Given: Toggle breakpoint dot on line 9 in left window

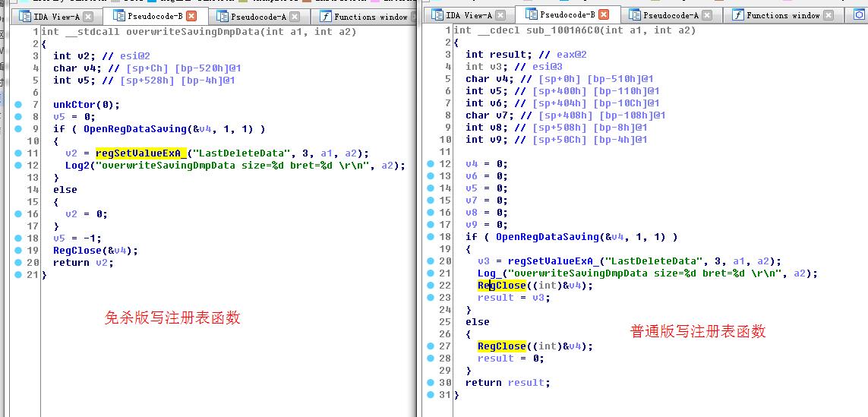Looking at the screenshot, I should (x=18, y=129).
